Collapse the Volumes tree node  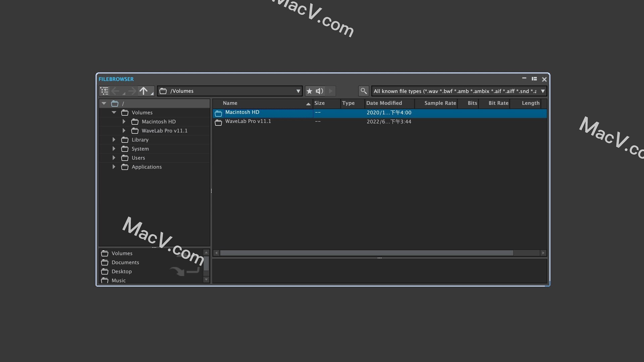114,113
